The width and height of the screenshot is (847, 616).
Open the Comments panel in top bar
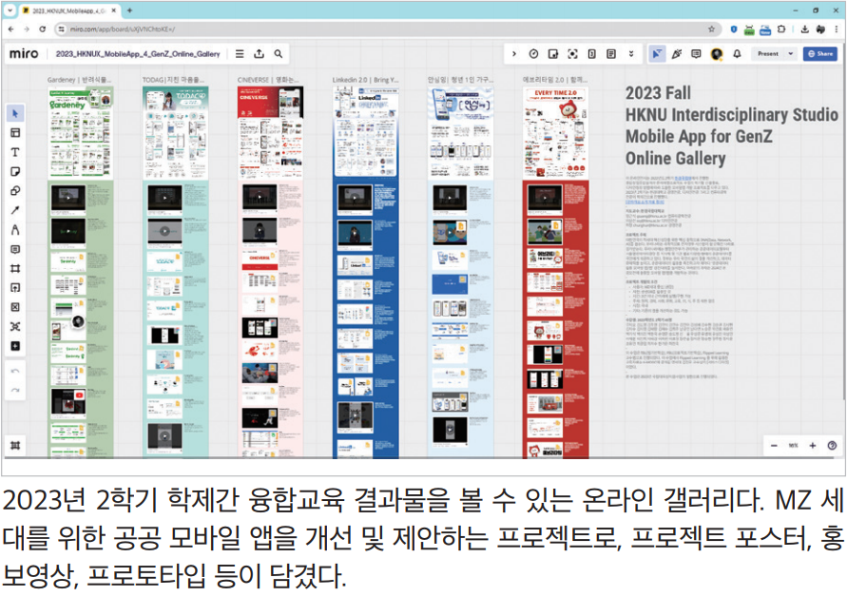click(696, 53)
